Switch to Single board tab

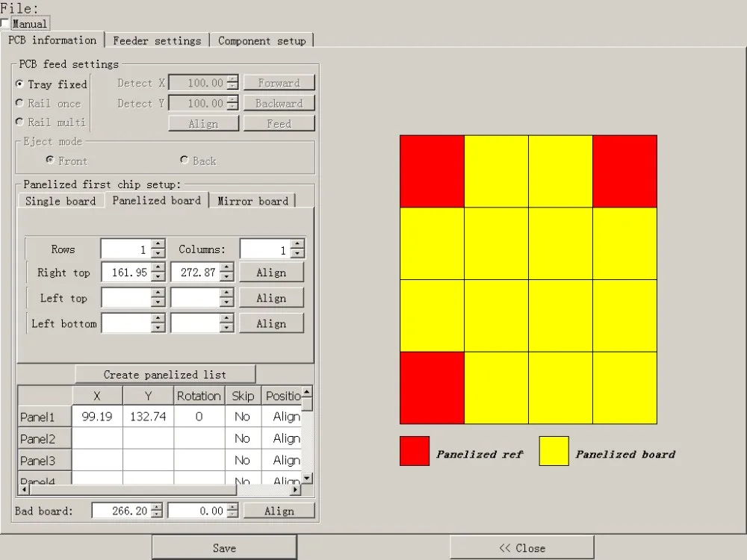[61, 201]
